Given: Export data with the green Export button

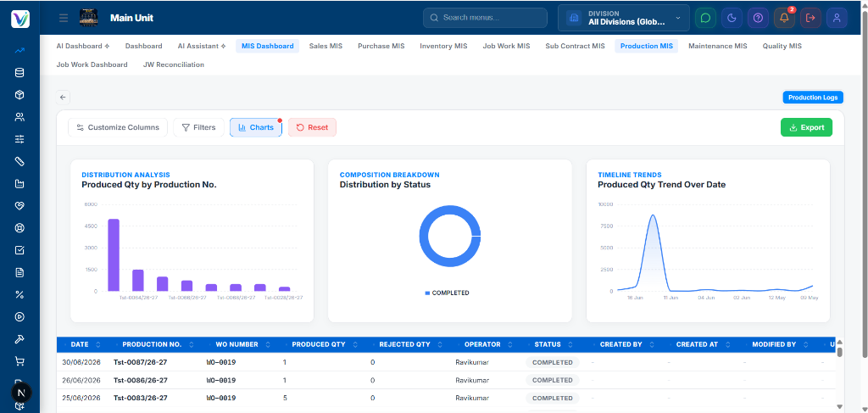Looking at the screenshot, I should [807, 127].
